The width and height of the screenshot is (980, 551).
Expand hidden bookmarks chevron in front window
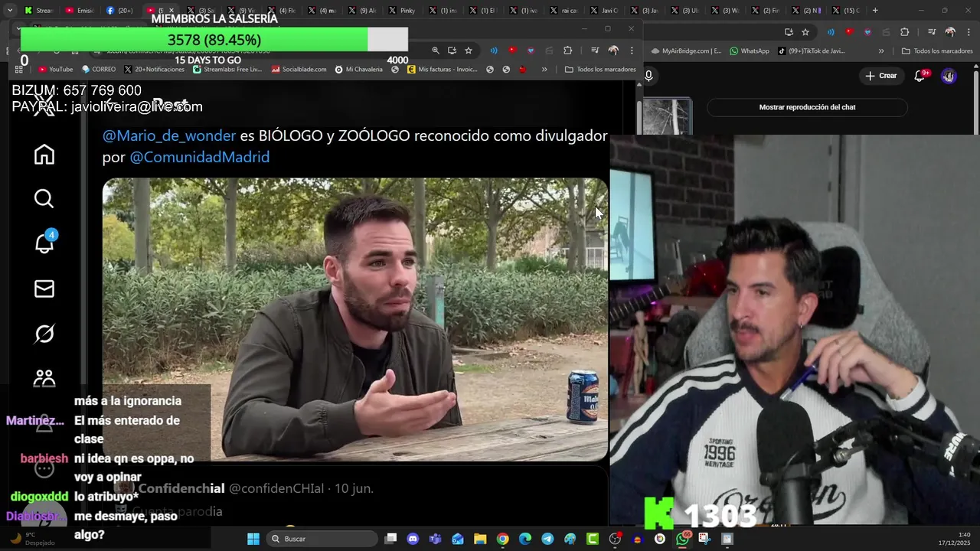tap(544, 69)
